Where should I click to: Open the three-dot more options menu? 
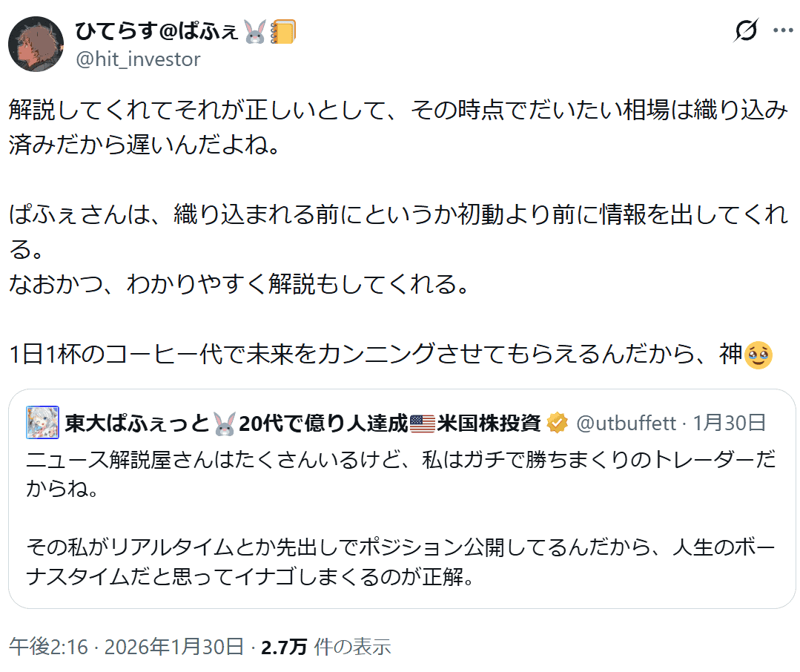pyautogui.click(x=783, y=31)
